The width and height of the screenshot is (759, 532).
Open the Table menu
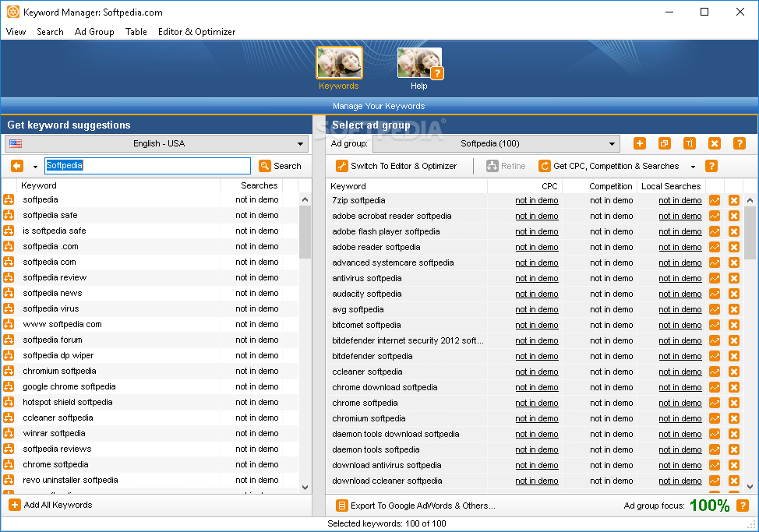[x=136, y=32]
